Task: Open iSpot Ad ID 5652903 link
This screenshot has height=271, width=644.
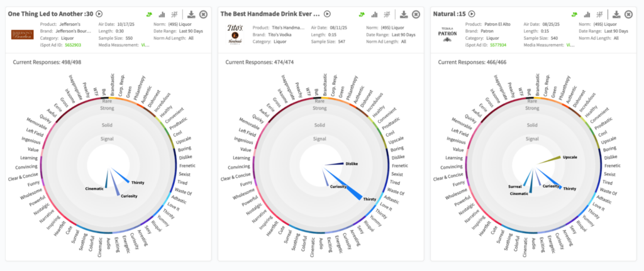Action: 74,45
